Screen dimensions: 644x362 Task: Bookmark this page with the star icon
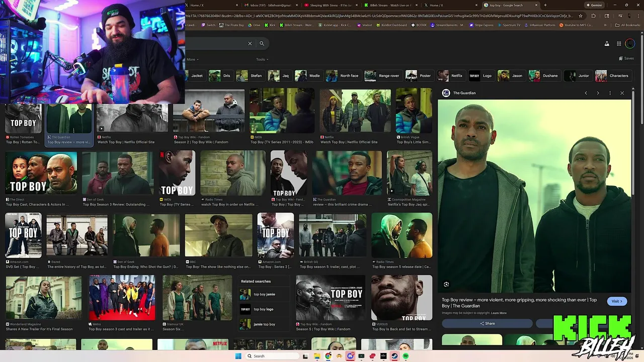pos(581,16)
